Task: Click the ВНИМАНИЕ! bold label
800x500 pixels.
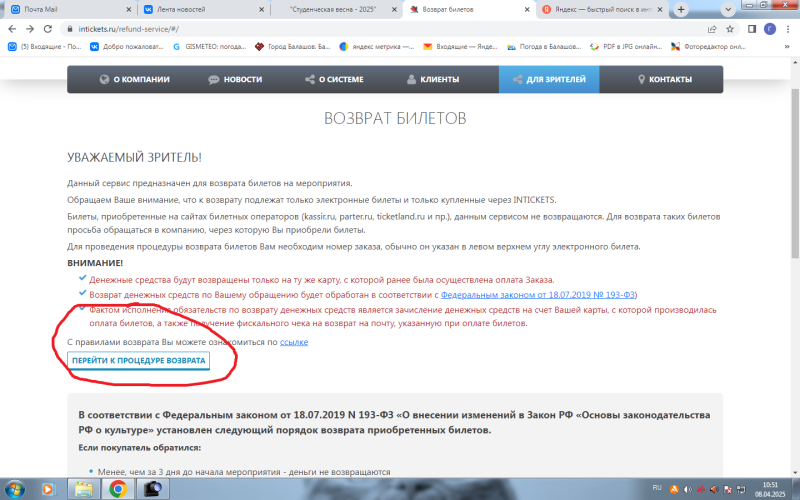Action: coord(95,263)
